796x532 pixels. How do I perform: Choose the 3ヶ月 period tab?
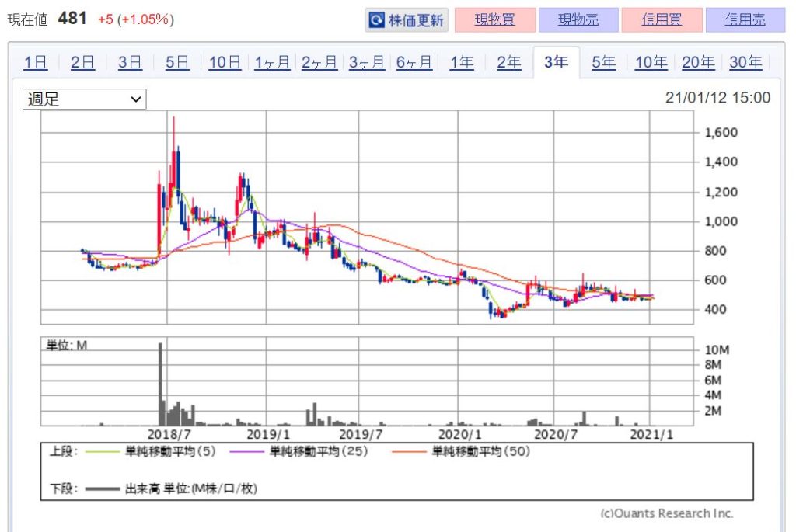(367, 64)
